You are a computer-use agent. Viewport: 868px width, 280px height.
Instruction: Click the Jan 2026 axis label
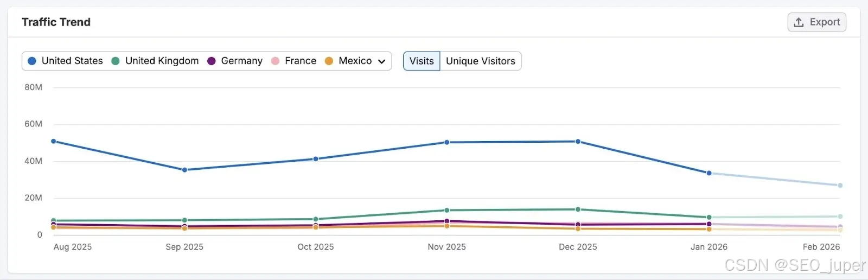[709, 247]
